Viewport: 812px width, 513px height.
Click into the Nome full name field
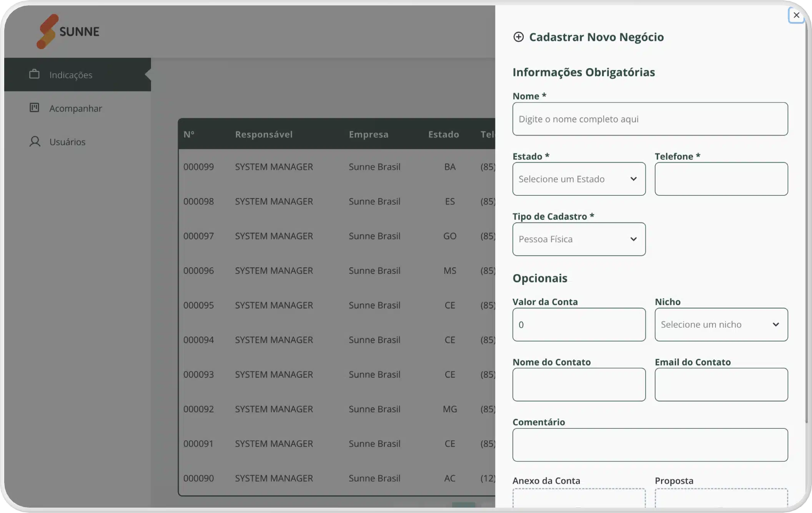coord(650,119)
